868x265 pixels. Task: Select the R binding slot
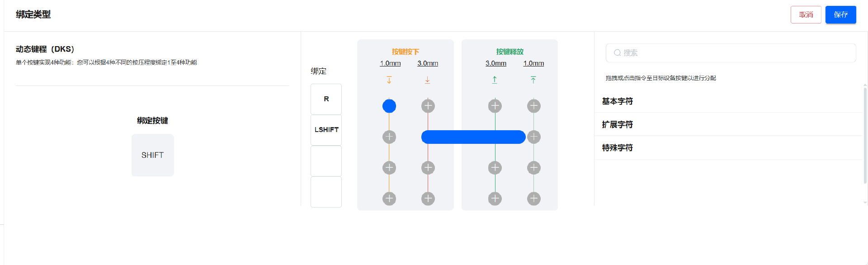tap(326, 99)
